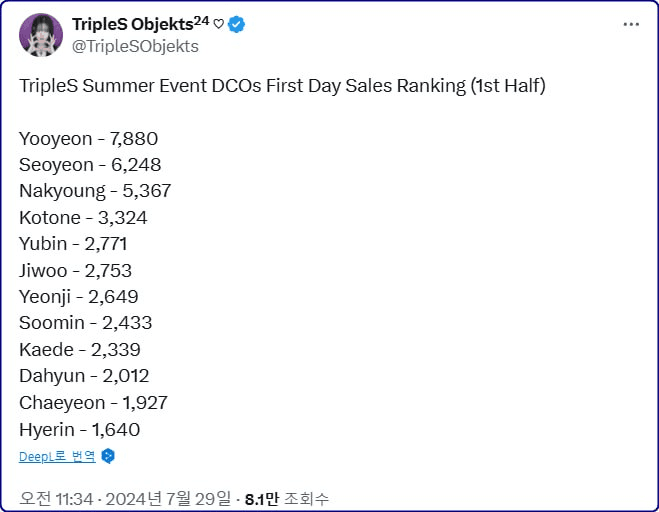This screenshot has width=659, height=512.
Task: Open the TripleS Objekts profile avatar
Action: coord(40,35)
